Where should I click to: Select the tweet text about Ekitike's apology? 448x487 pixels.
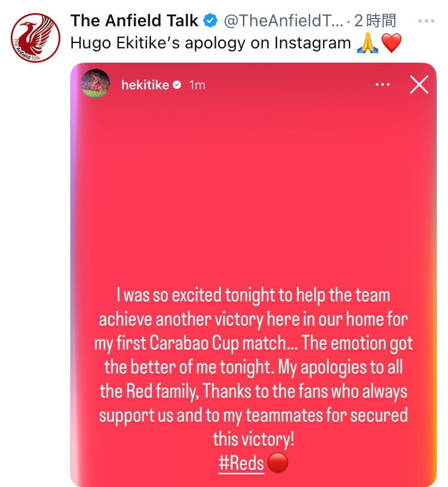point(210,43)
